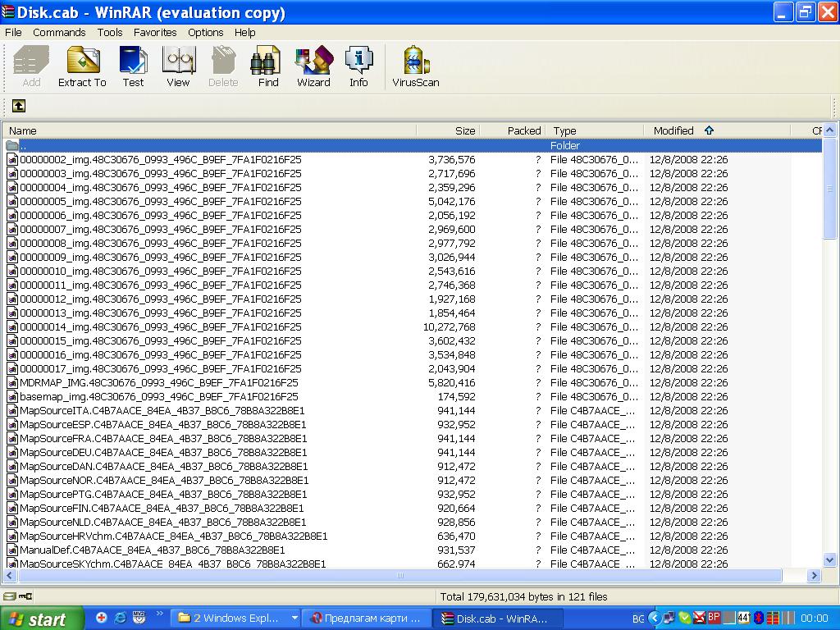Screen dimensions: 840x630
Task: Launch the Find binoculars tool
Action: click(268, 66)
